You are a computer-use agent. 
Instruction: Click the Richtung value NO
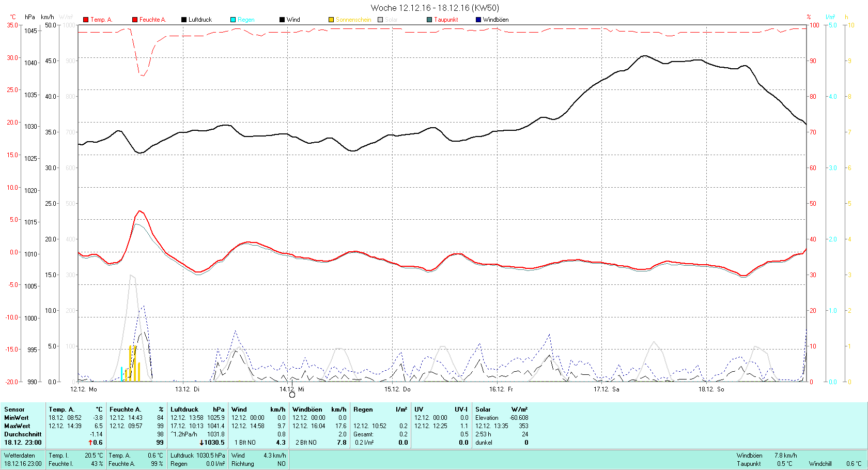[x=281, y=464]
